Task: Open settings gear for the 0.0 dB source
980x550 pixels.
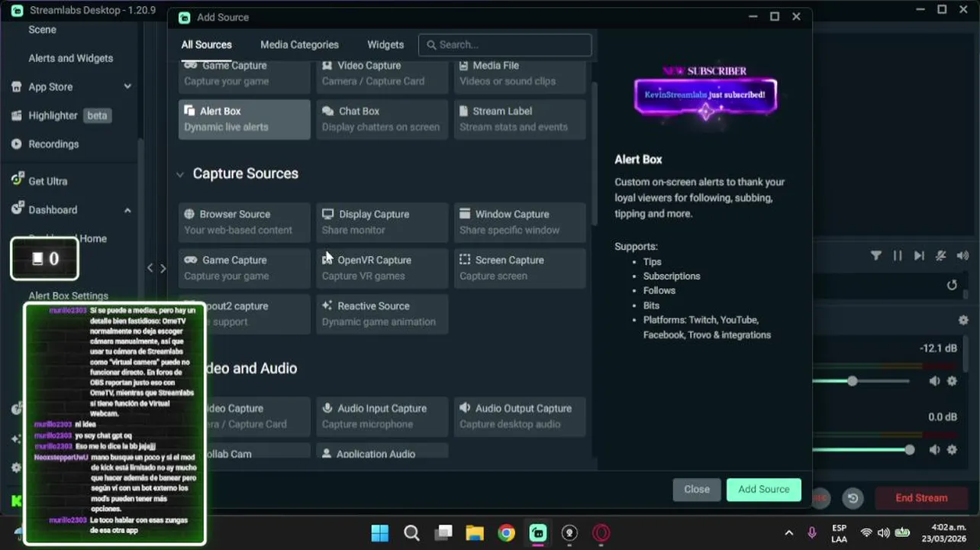Action: coord(952,450)
